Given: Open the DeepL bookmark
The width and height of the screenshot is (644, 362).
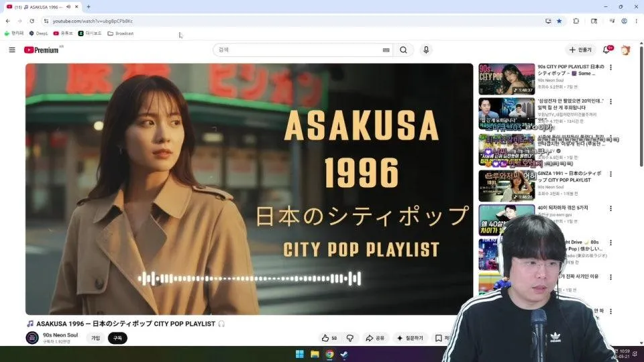Looking at the screenshot, I should click(x=38, y=34).
